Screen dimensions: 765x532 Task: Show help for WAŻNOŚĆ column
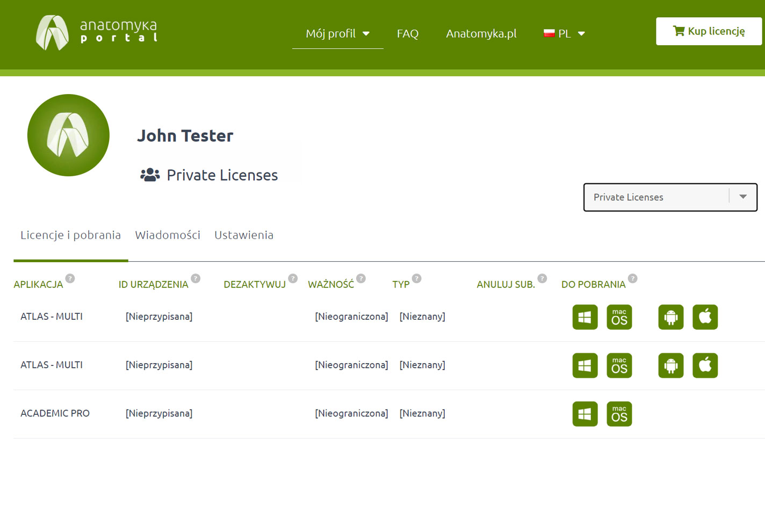coord(361,278)
